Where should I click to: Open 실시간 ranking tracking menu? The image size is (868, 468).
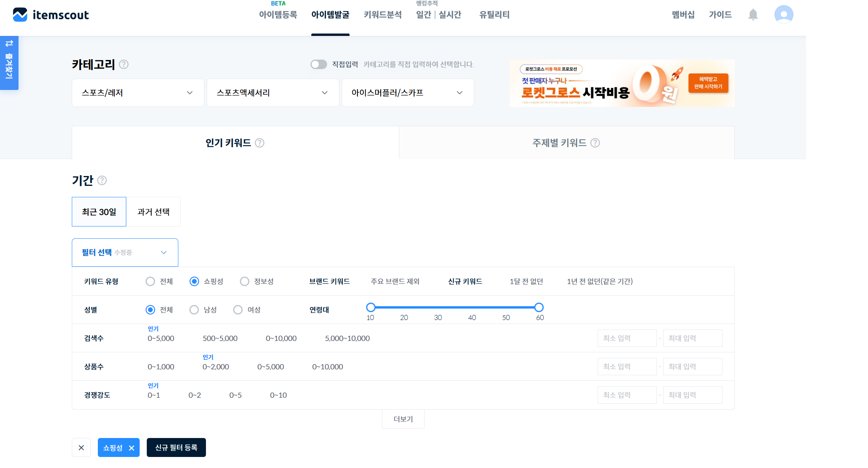coord(450,15)
